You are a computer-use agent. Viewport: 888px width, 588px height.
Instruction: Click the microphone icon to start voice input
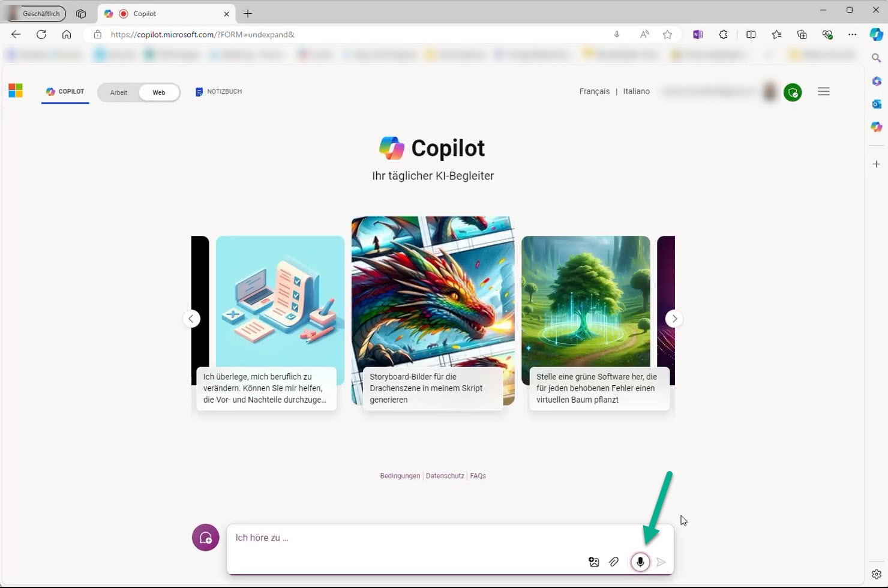(640, 562)
